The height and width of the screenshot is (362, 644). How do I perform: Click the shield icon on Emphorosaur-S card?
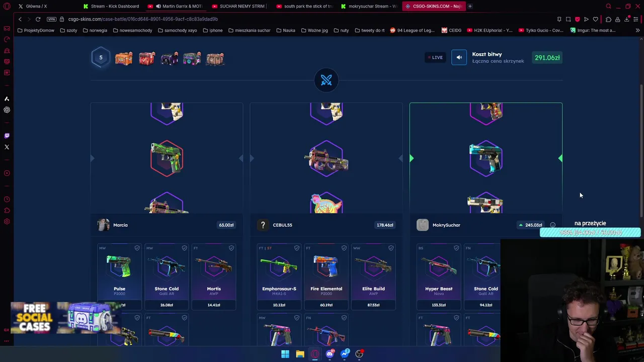[x=297, y=248]
